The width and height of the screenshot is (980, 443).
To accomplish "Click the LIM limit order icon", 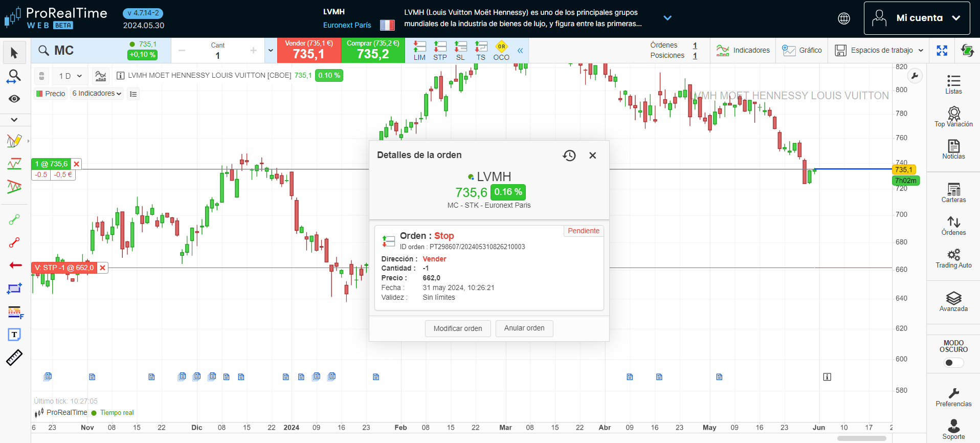I will (419, 51).
